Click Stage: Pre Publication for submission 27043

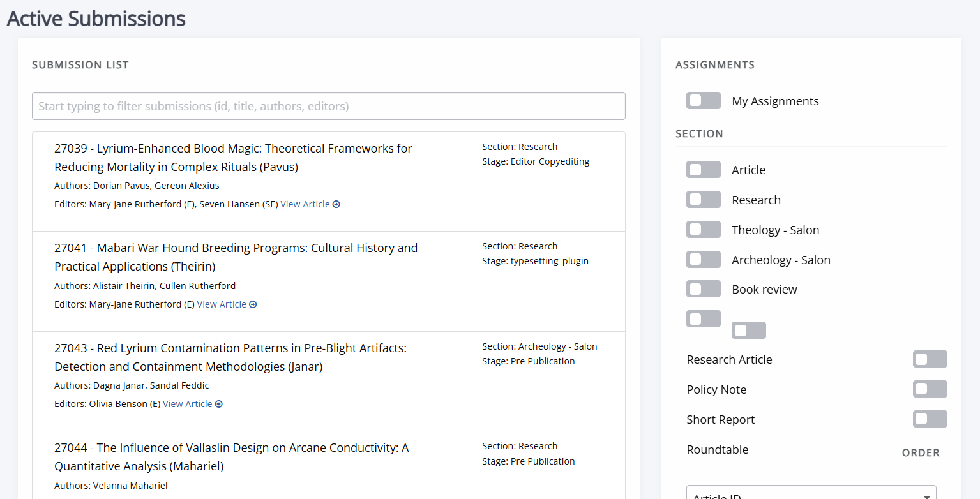click(x=529, y=361)
